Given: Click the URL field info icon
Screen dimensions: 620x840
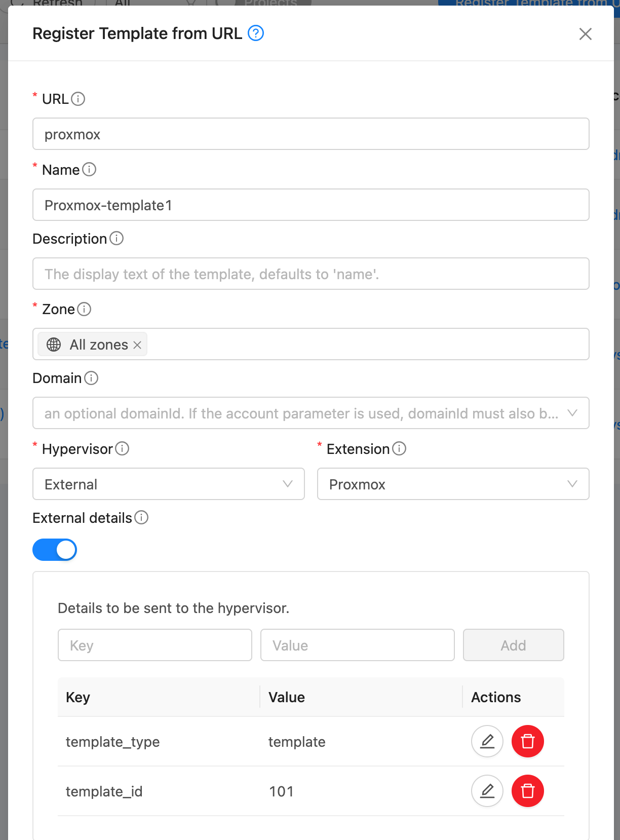Looking at the screenshot, I should 78,99.
